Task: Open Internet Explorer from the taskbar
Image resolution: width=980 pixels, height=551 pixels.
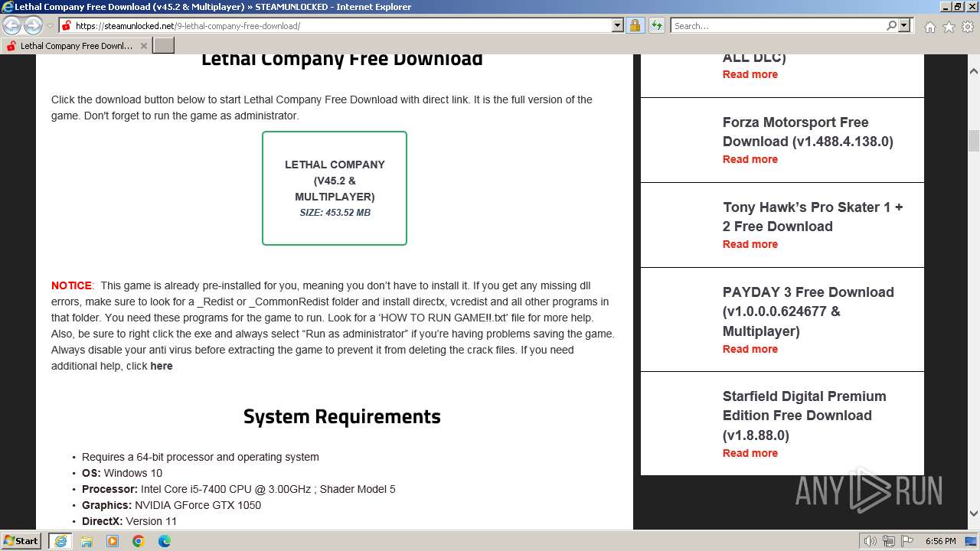Action: 60,541
